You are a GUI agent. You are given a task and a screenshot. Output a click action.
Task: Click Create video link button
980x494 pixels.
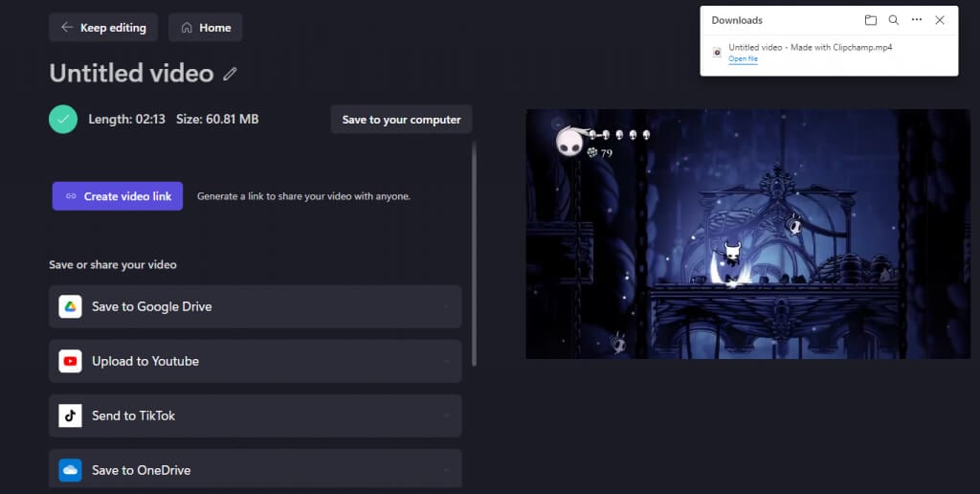pyautogui.click(x=118, y=196)
